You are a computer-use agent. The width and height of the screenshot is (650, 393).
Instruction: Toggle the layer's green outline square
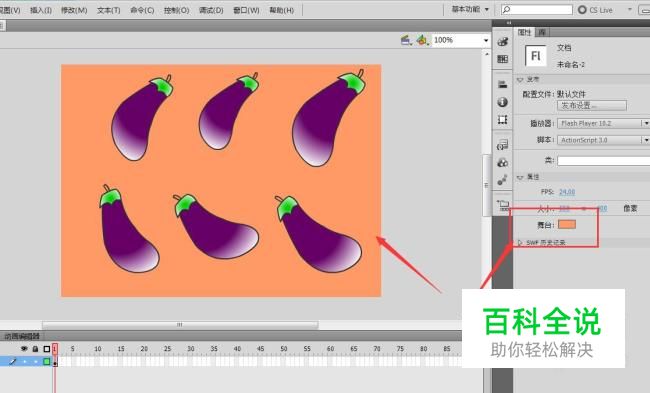pos(47,361)
